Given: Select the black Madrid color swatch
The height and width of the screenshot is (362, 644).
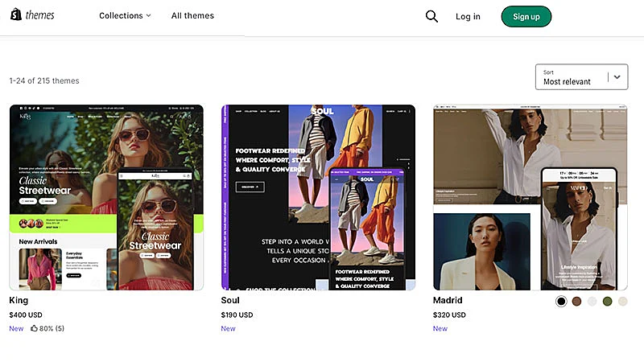Looking at the screenshot, I should point(561,302).
